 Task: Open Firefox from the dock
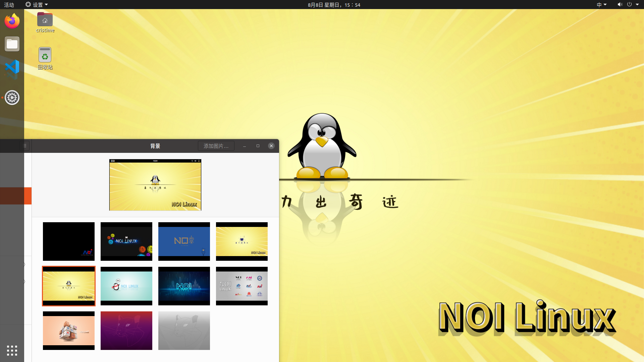[12, 21]
